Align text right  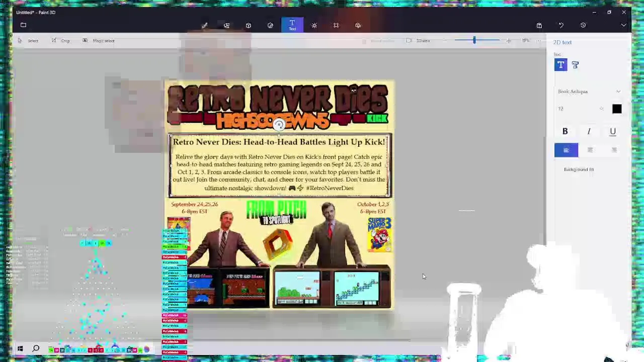(614, 150)
